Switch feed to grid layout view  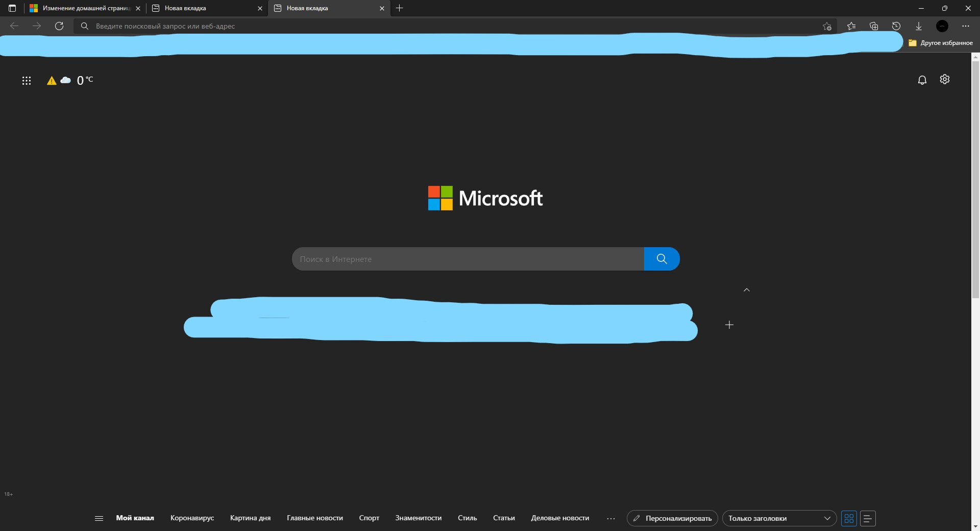coord(849,518)
